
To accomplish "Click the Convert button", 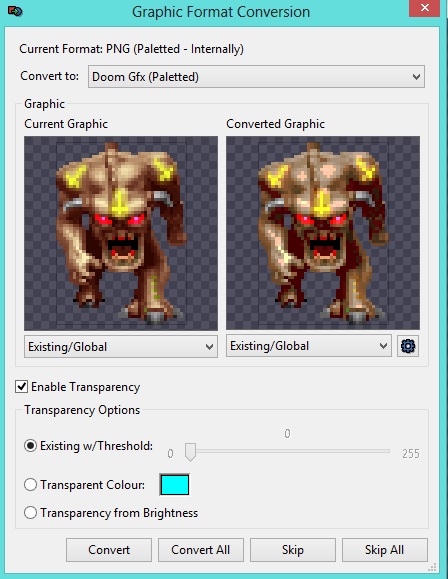I will point(109,550).
